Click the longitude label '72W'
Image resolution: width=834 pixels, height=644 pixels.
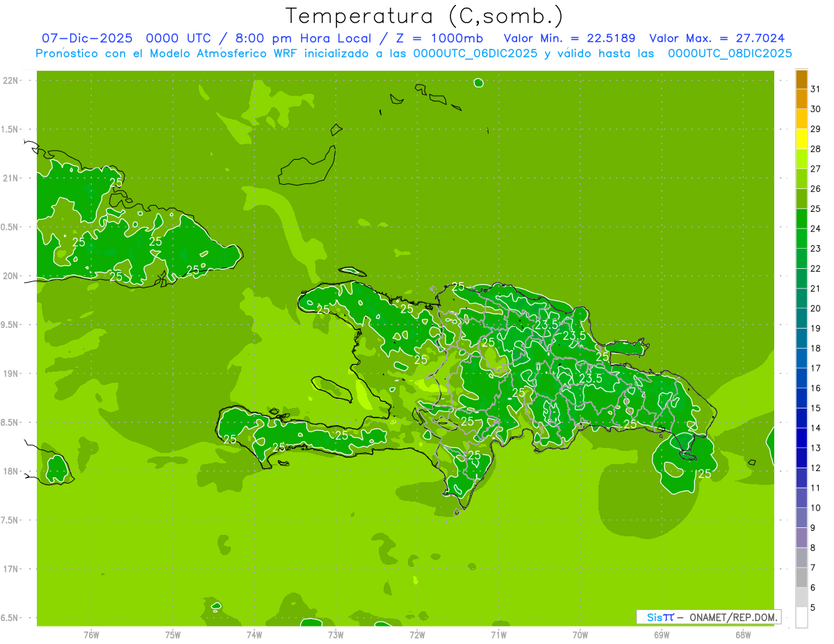417,635
